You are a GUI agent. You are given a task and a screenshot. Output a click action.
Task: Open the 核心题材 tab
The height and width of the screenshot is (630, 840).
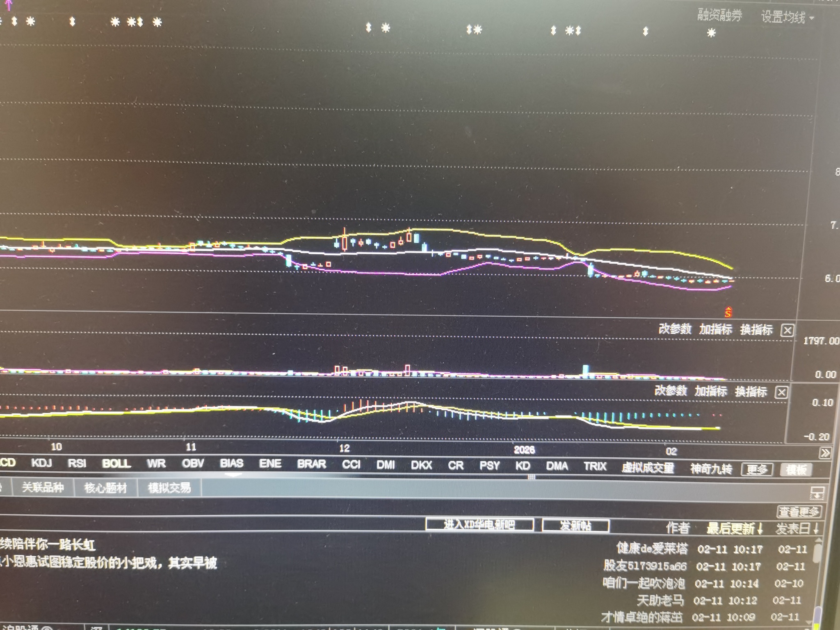tap(105, 488)
